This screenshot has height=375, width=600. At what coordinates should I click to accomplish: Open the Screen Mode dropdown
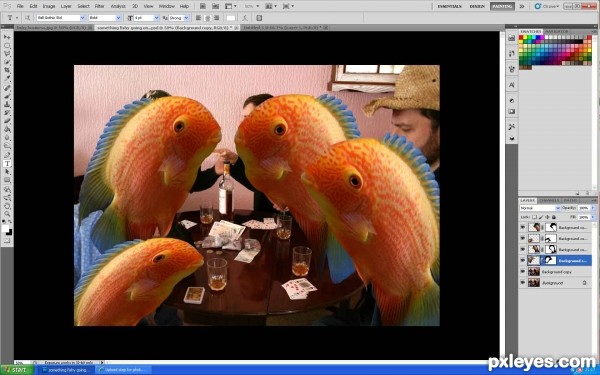(288, 6)
